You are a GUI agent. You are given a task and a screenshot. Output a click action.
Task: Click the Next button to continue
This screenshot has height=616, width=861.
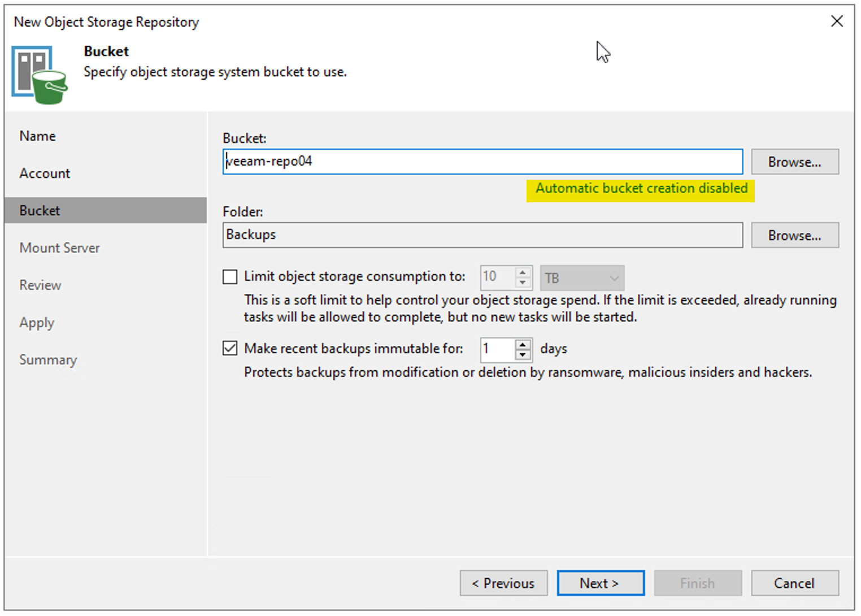pos(601,583)
